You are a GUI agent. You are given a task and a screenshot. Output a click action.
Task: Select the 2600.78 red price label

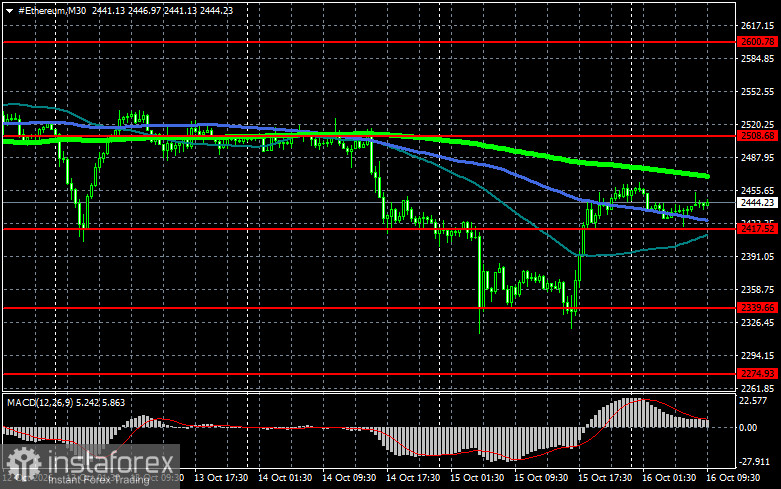coord(758,42)
